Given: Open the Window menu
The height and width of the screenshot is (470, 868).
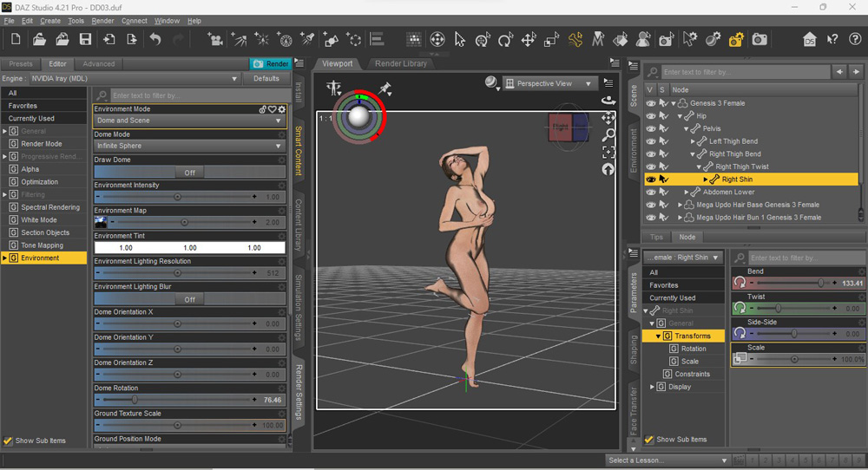Looking at the screenshot, I should [167, 21].
